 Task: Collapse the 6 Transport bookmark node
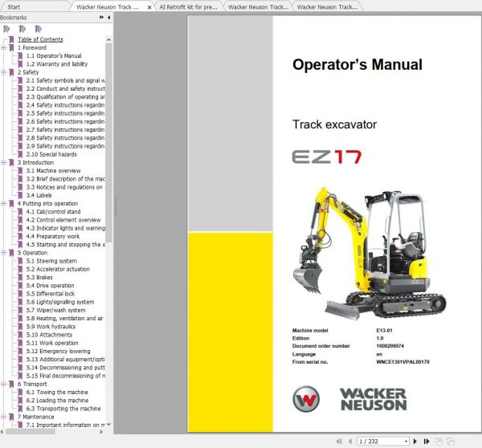(3, 384)
